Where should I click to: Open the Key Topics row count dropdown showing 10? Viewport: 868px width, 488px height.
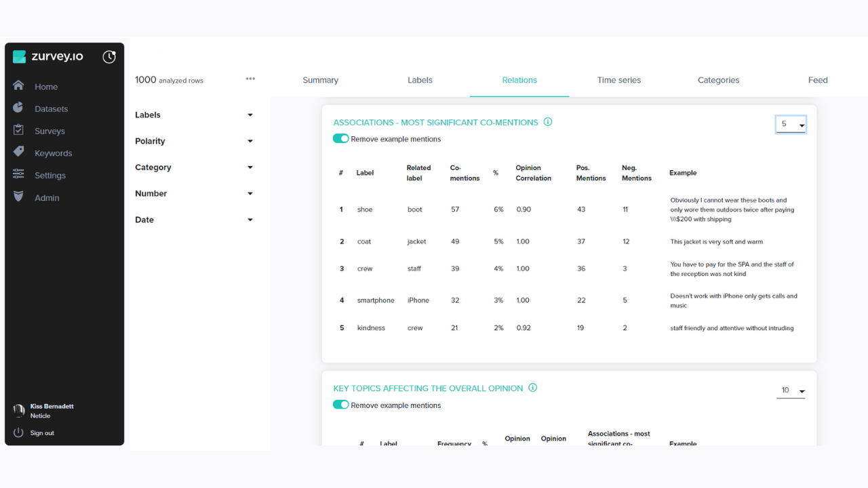791,390
